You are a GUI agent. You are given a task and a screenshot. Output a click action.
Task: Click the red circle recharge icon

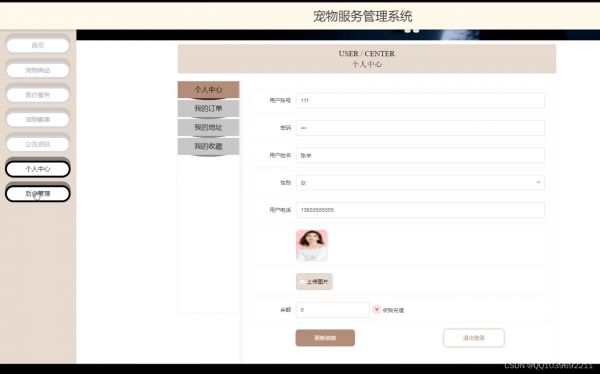(x=377, y=309)
